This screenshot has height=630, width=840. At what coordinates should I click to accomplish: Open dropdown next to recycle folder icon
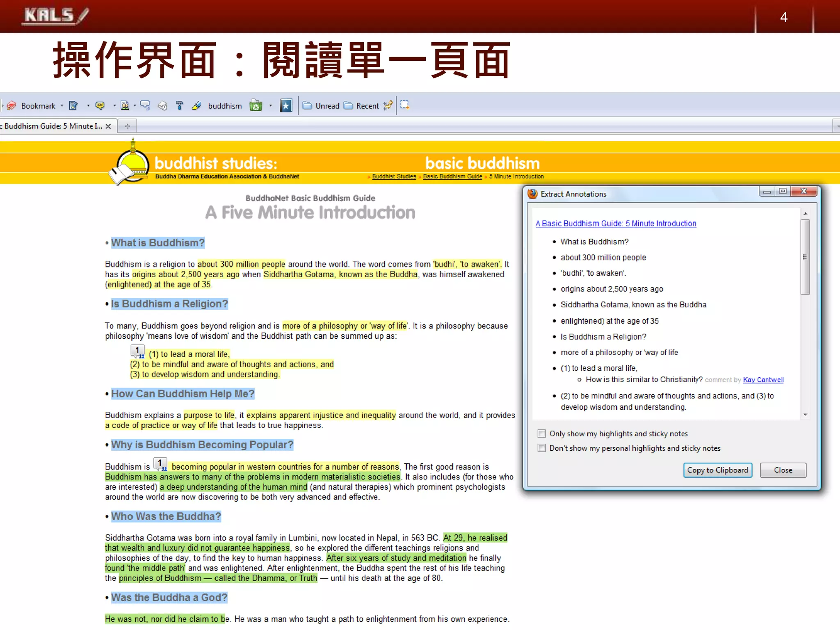(270, 106)
